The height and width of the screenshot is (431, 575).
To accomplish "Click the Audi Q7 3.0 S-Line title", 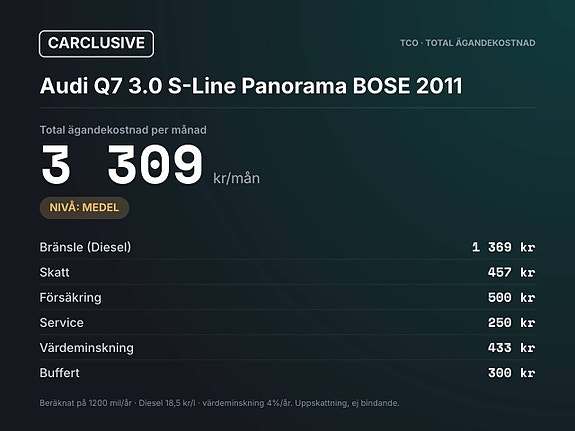I will (x=251, y=86).
